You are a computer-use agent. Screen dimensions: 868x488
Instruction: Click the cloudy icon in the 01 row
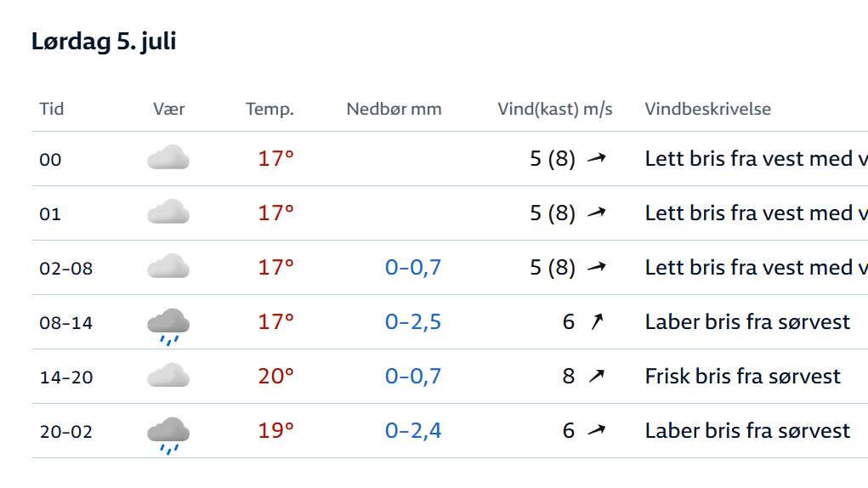pos(168,212)
